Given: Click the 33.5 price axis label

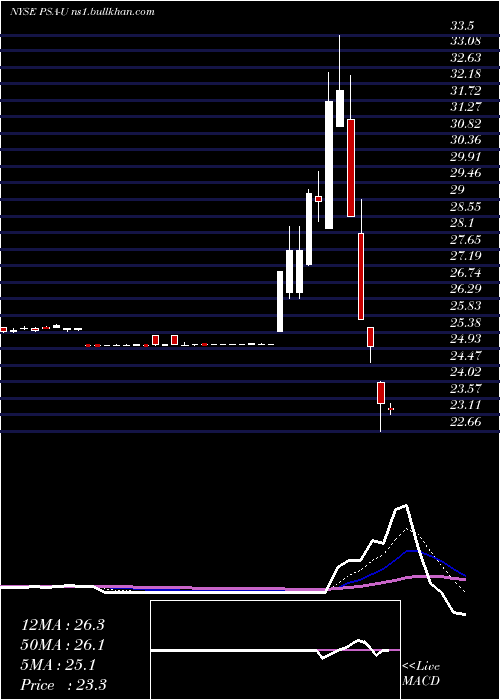Looking at the screenshot, I should (x=462, y=26).
